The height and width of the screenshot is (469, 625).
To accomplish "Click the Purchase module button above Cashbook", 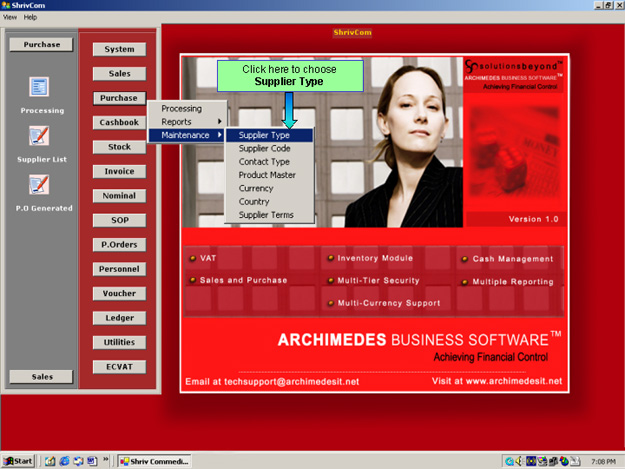I will (x=119, y=98).
